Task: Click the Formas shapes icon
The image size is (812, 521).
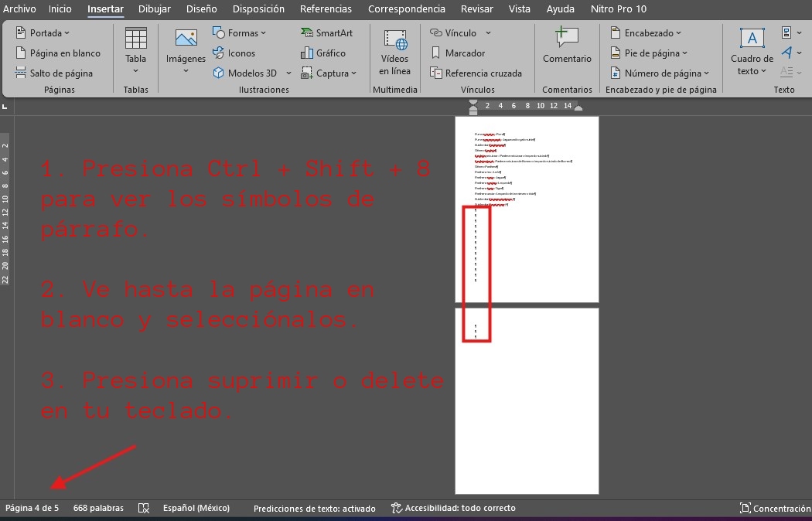Action: tap(218, 32)
